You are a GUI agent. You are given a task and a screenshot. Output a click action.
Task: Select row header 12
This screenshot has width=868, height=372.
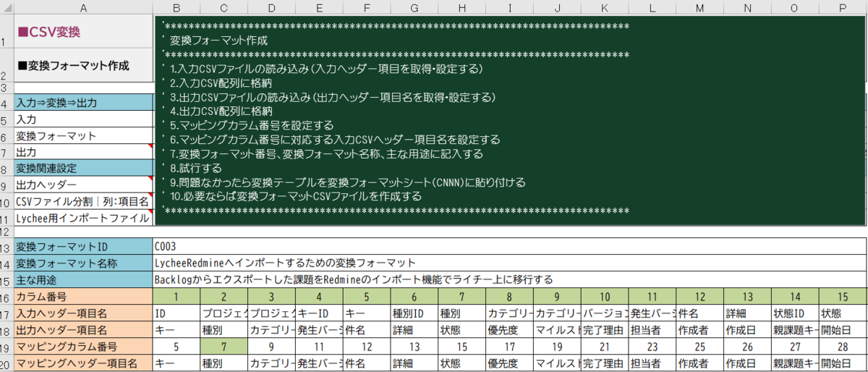(x=7, y=232)
